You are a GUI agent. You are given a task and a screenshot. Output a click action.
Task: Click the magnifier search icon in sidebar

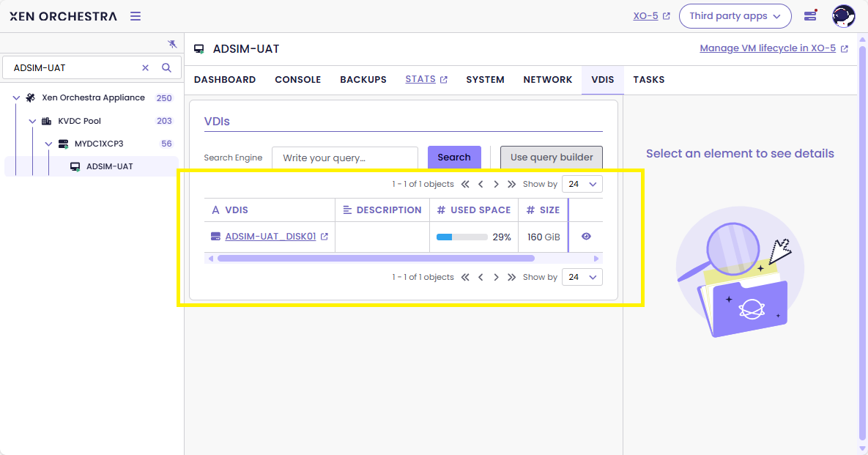166,67
